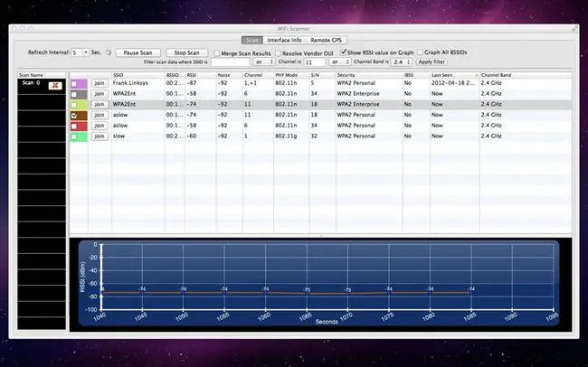588x367 pixels.
Task: Click the scan progress spinner icon
Action: pos(109,52)
